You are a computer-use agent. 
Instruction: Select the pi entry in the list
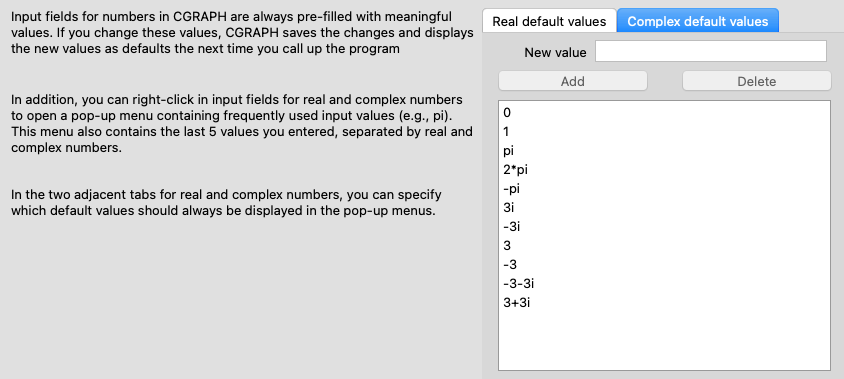664,151
